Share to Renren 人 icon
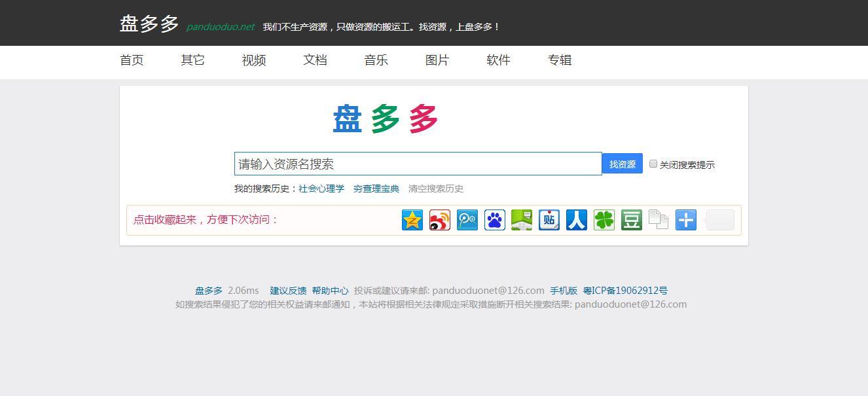This screenshot has width=868, height=396. (x=577, y=220)
